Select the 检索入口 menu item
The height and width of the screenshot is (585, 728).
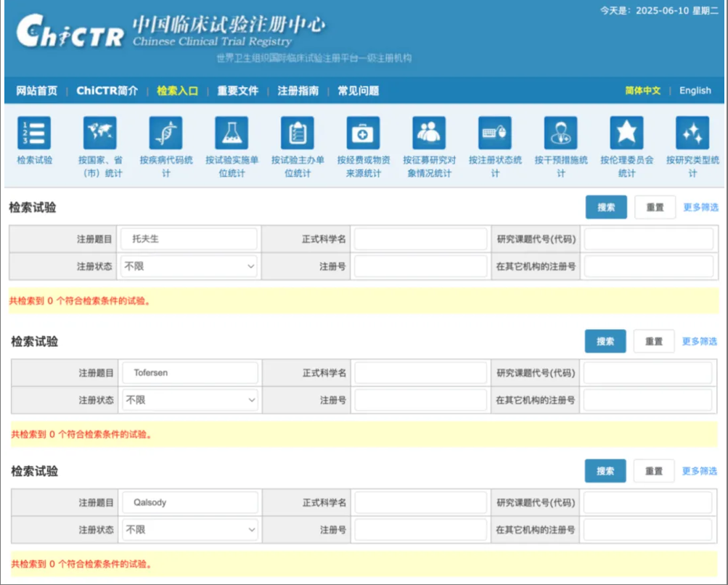click(x=177, y=91)
